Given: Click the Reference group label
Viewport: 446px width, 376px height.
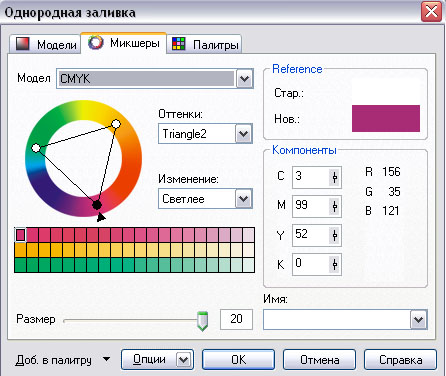Looking at the screenshot, I should pos(297,69).
